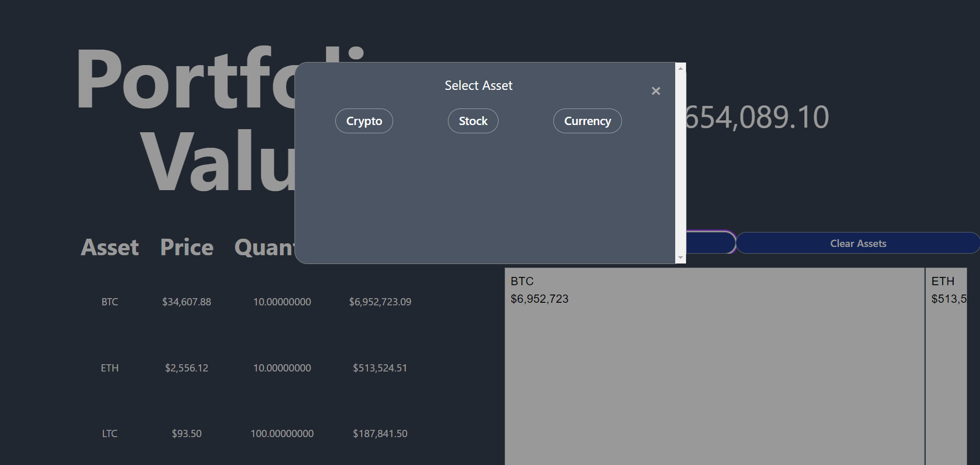Click the partially hidden Quantity column header
Image resolution: width=980 pixels, height=465 pixels.
(264, 247)
